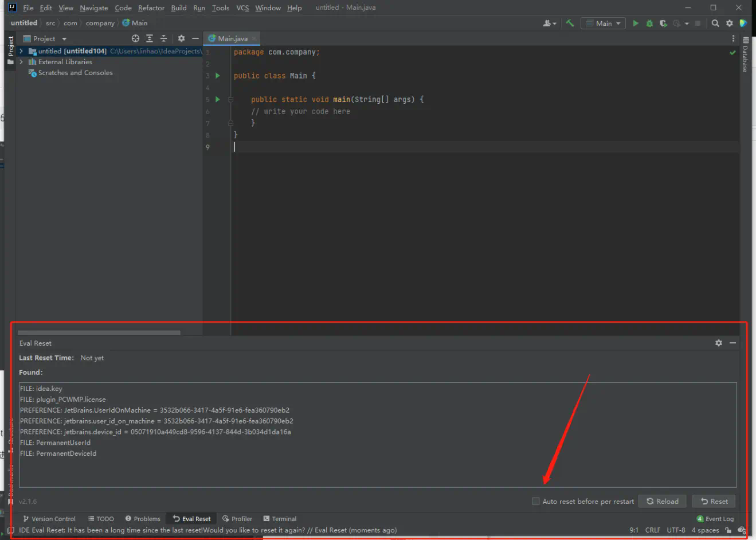756x540 pixels.
Task: Click the Reload button
Action: [x=663, y=501]
